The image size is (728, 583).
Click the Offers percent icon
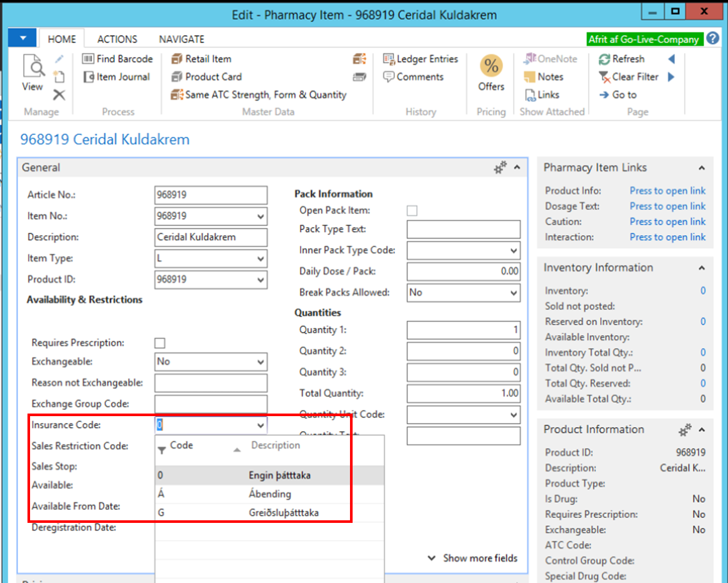point(491,66)
